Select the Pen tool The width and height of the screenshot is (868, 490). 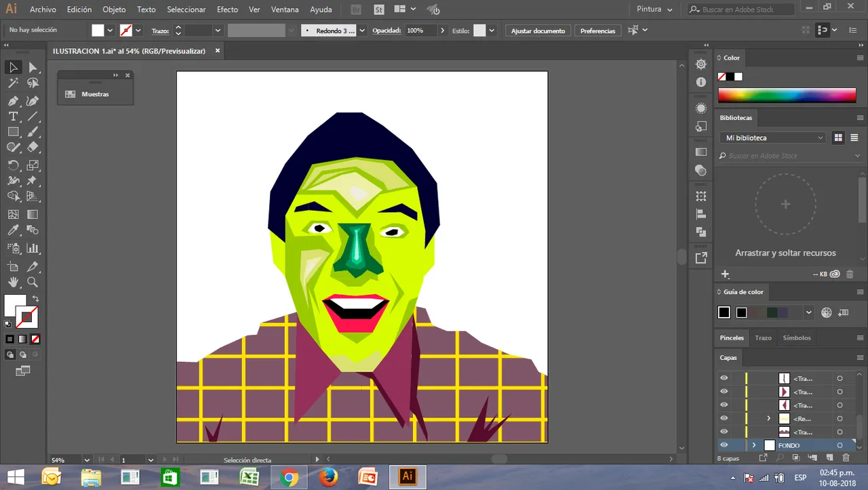point(13,100)
